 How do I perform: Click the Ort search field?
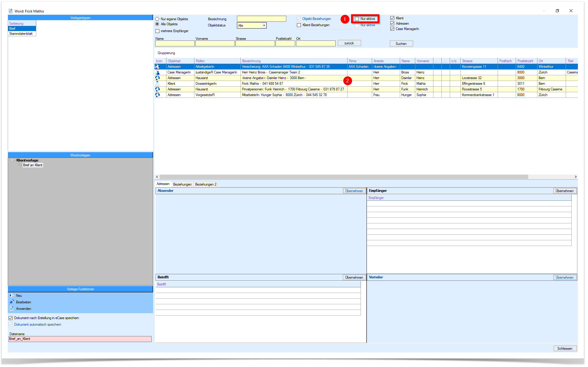316,43
